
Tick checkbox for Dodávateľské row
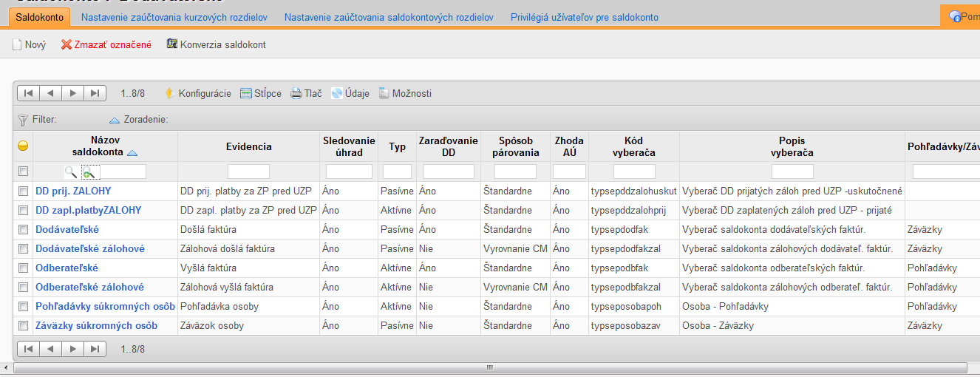click(x=23, y=229)
